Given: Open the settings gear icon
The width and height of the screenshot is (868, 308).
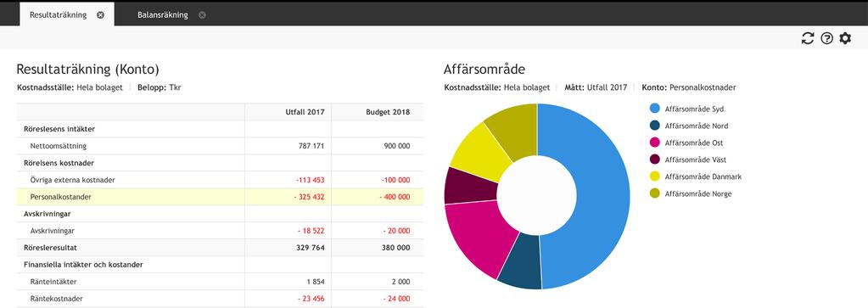Looking at the screenshot, I should coord(845,38).
